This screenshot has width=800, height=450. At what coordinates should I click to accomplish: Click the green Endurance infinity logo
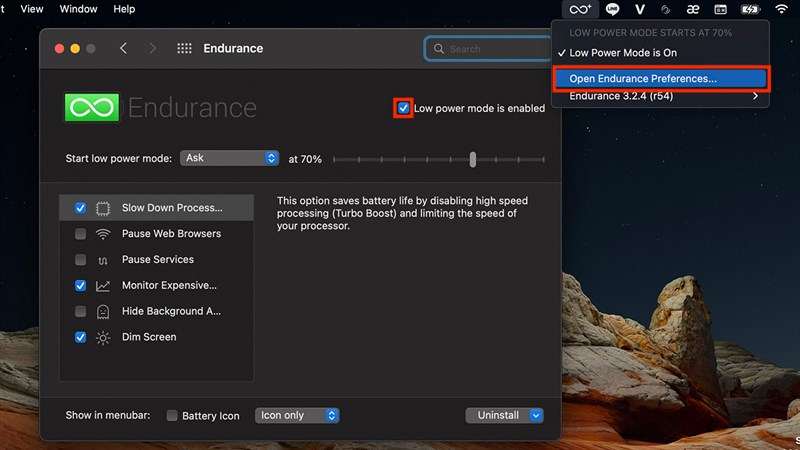92,107
